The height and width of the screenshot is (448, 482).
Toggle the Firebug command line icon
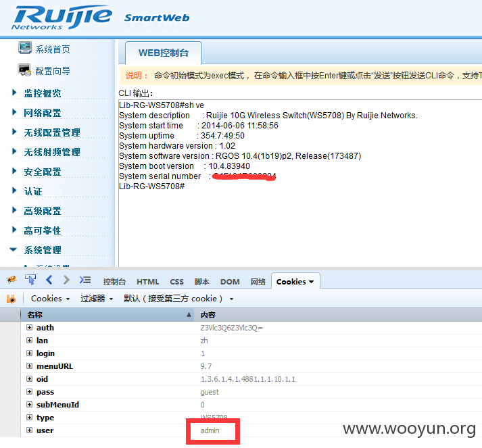click(85, 280)
